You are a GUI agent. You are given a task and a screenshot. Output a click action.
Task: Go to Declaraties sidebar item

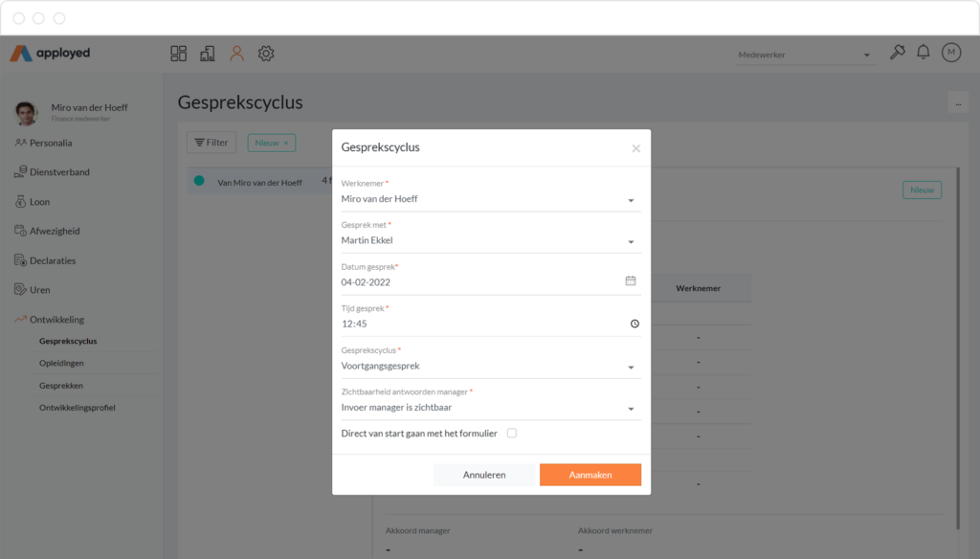53,260
